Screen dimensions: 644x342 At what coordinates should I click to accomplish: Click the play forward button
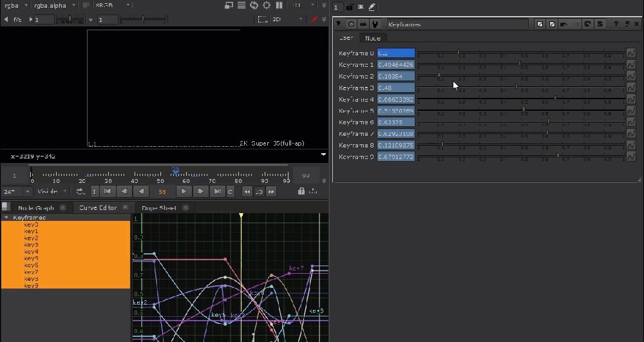point(184,191)
